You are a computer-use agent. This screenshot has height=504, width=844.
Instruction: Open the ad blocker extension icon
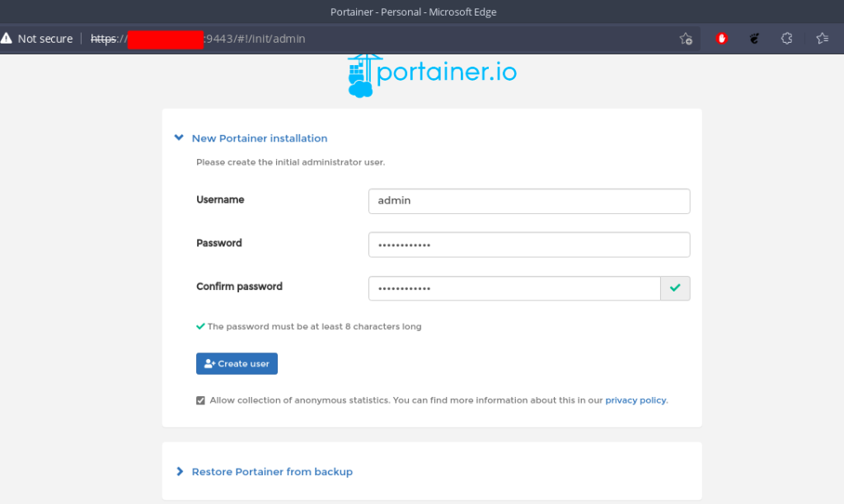[x=721, y=38]
